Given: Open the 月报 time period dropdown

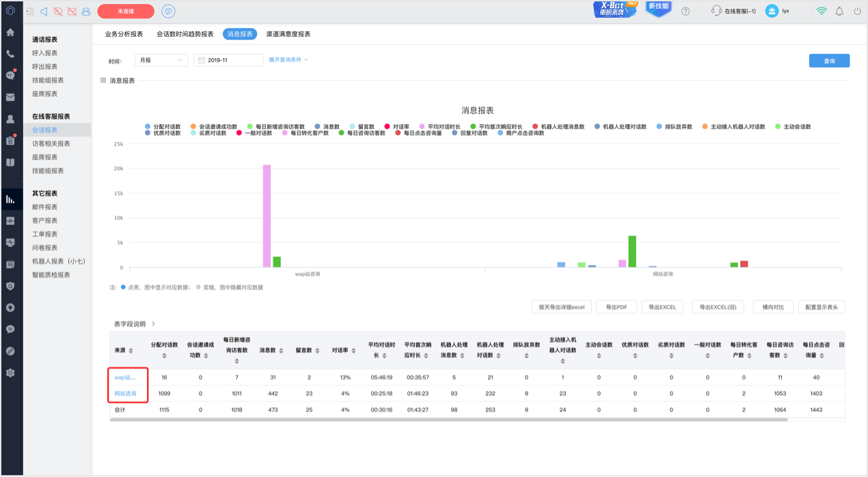Looking at the screenshot, I should [161, 60].
